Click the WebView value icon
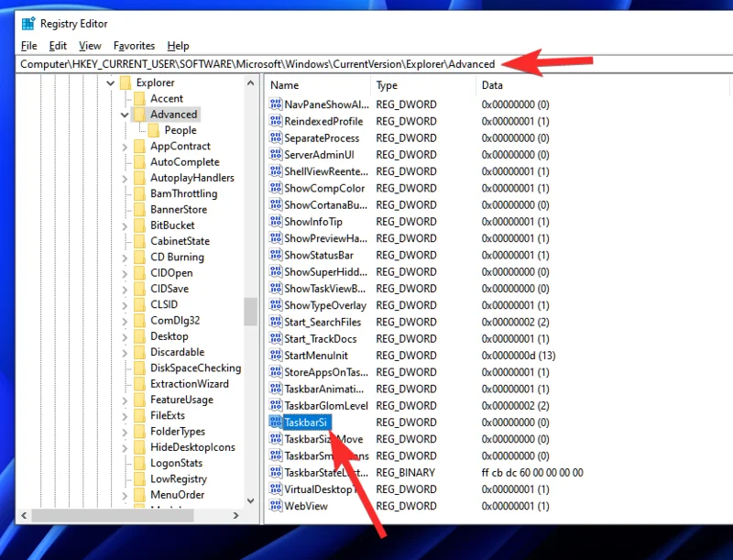Image resolution: width=733 pixels, height=560 pixels. coord(276,505)
